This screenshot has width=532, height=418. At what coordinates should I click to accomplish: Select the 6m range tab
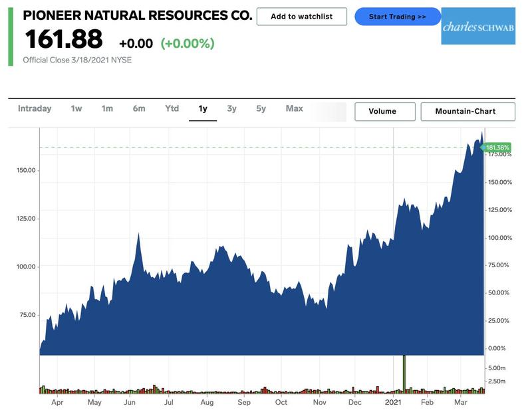(x=139, y=108)
